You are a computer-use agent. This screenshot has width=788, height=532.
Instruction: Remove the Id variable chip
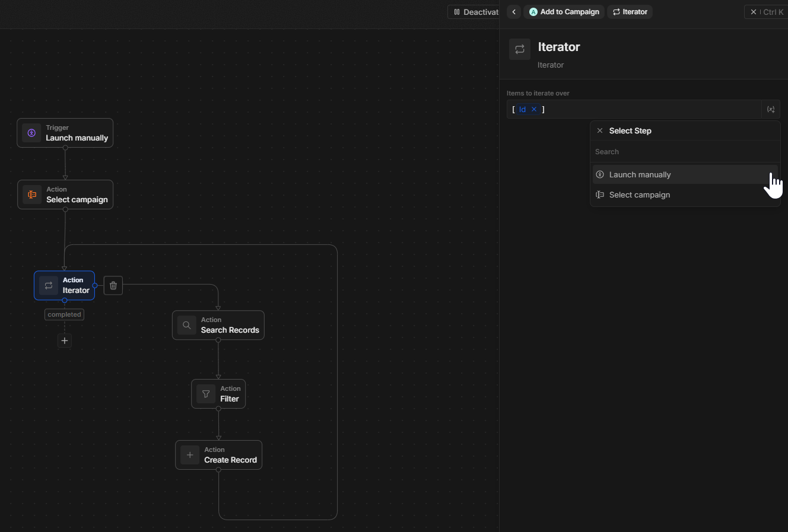(534, 109)
